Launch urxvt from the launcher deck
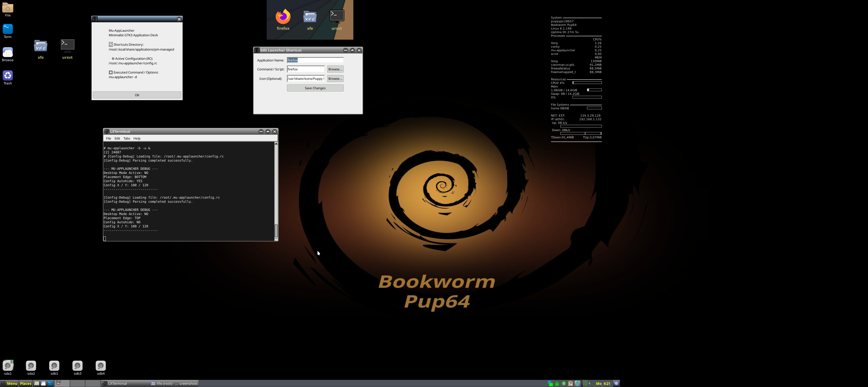 pos(337,17)
